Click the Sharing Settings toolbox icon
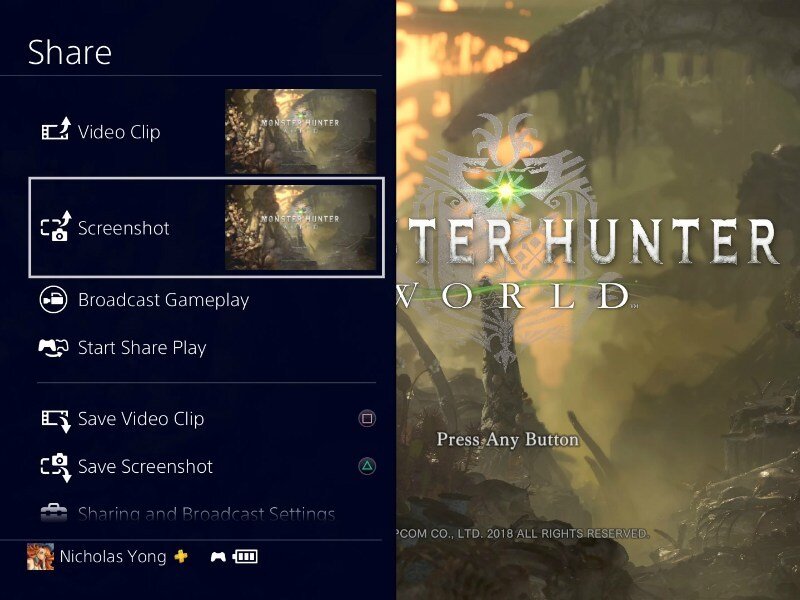 pos(54,512)
